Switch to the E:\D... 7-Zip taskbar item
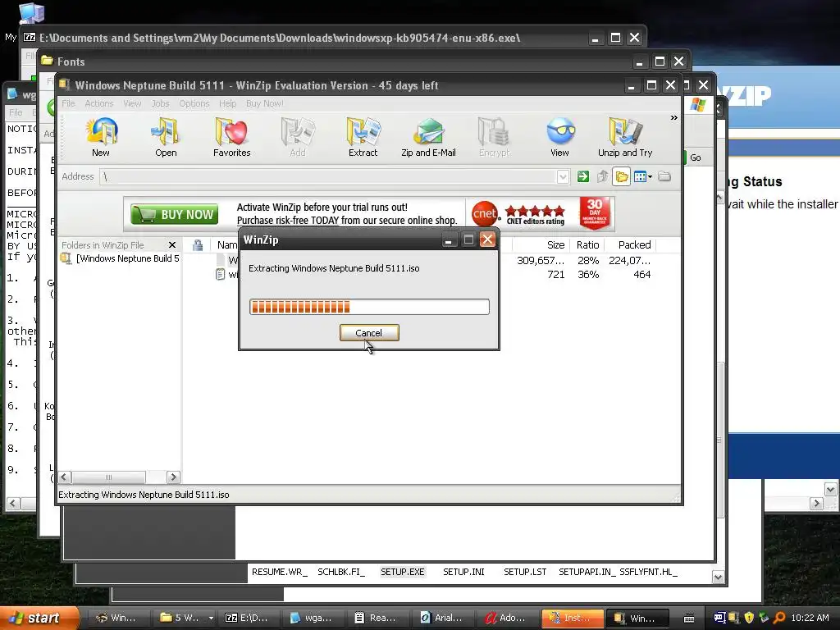The image size is (840, 630). tap(249, 618)
